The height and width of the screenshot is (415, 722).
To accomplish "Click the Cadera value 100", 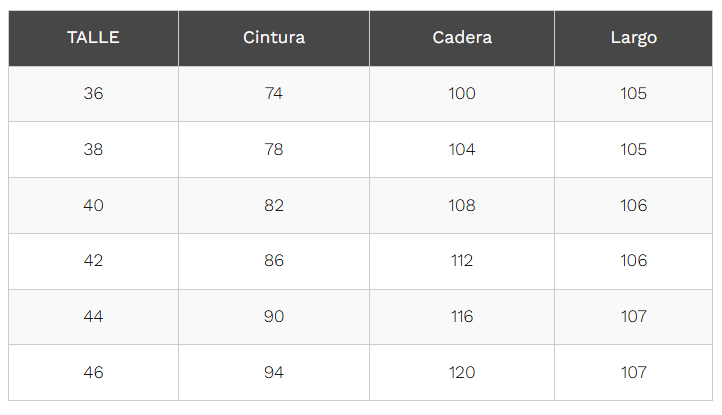I will coord(462,94).
